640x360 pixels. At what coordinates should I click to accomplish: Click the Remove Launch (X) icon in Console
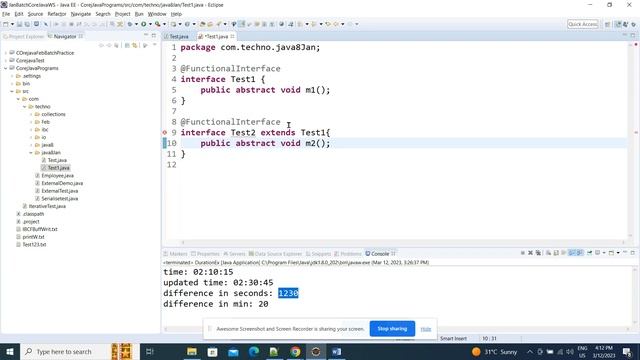click(530, 253)
